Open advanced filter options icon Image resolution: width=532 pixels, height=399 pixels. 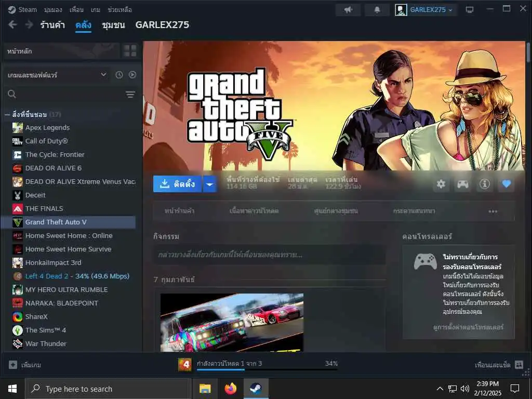[130, 95]
